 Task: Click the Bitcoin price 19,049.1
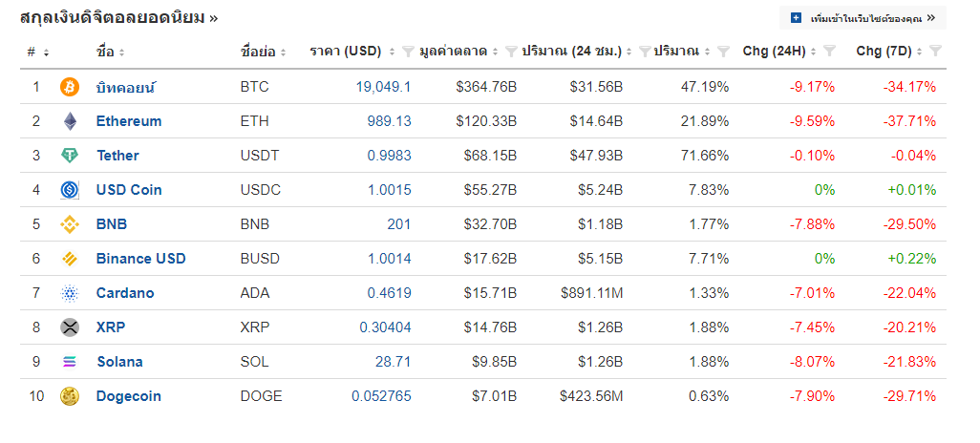(383, 87)
